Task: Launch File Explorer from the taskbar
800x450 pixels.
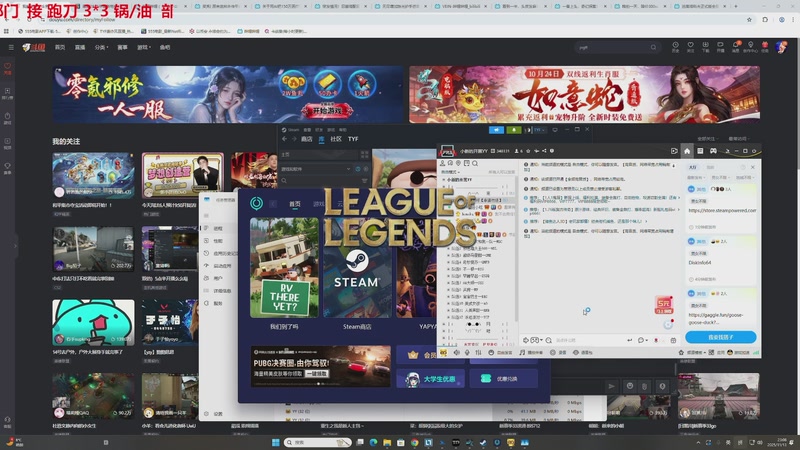Action: [x=387, y=442]
